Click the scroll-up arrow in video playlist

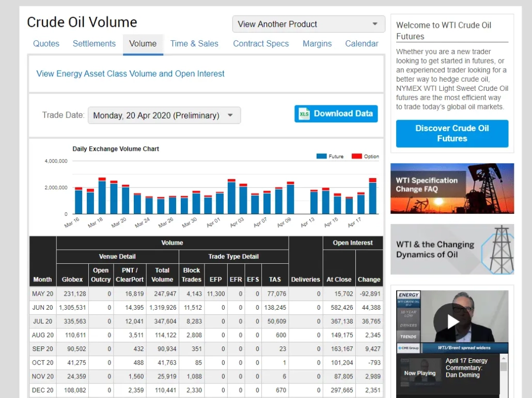pyautogui.click(x=504, y=358)
